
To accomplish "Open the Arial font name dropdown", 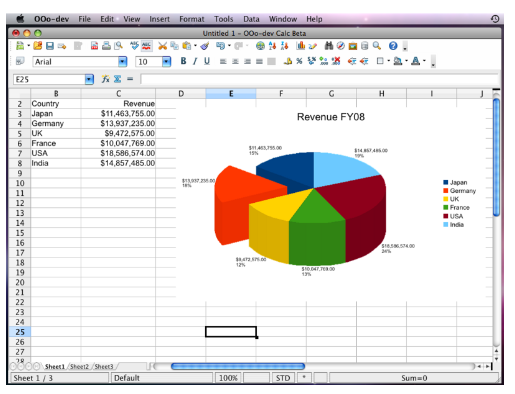I will tap(123, 62).
